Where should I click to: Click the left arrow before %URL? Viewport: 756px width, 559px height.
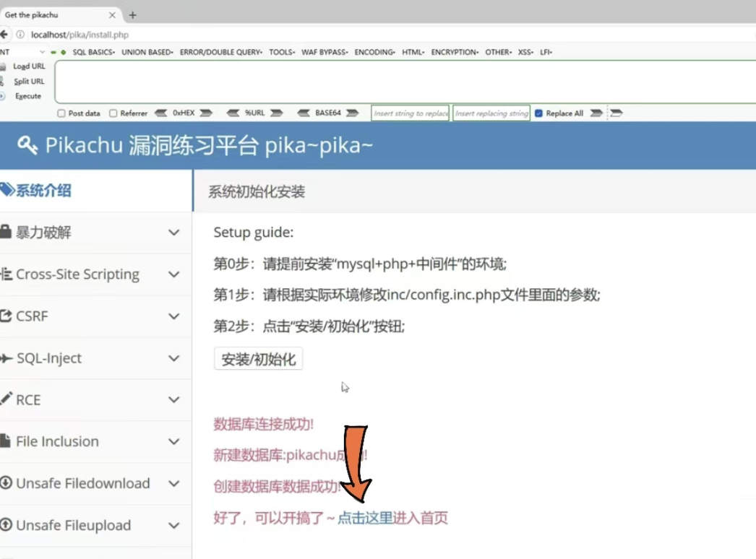pos(233,113)
